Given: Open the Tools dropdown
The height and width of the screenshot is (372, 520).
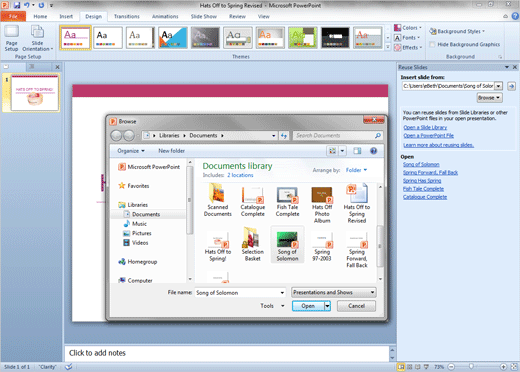Looking at the screenshot, I should click(272, 306).
